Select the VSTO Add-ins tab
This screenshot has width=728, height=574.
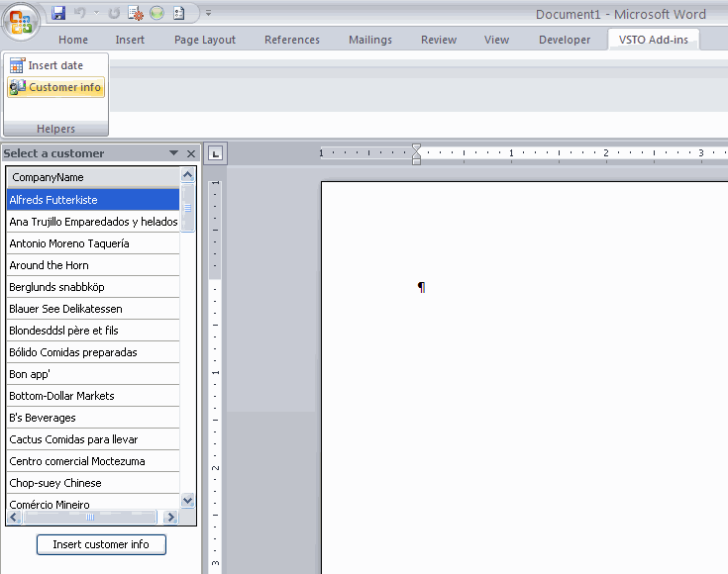(654, 40)
